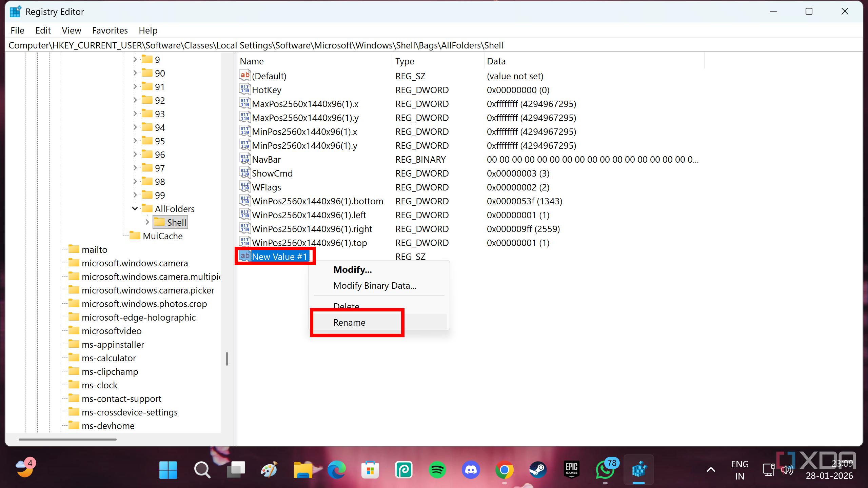Open the Help menu

click(x=148, y=30)
